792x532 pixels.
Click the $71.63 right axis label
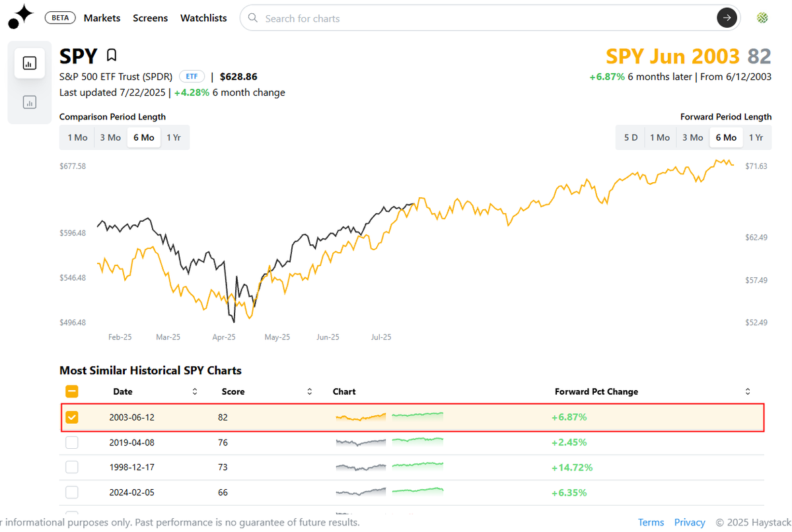pos(756,166)
